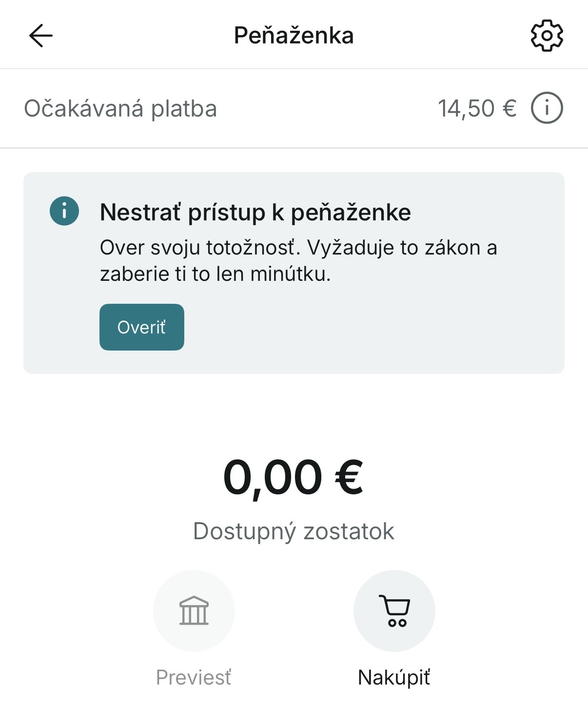Screen dimensions: 588x706
Task: Click the 14,50 € pending amount
Action: [477, 108]
